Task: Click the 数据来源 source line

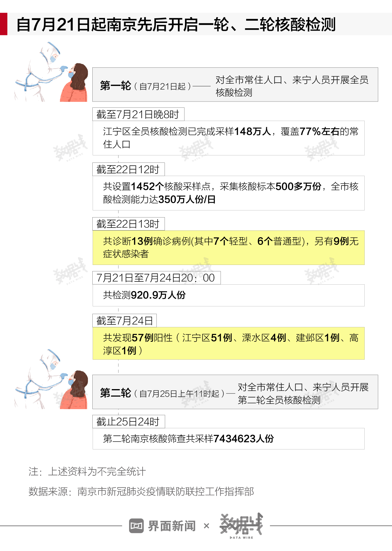Action: click(141, 492)
